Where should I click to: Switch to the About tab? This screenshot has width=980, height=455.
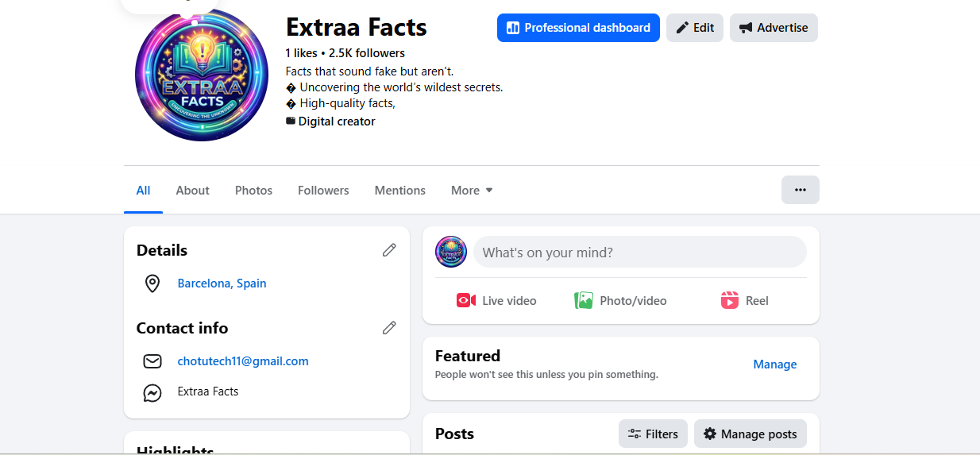point(192,191)
